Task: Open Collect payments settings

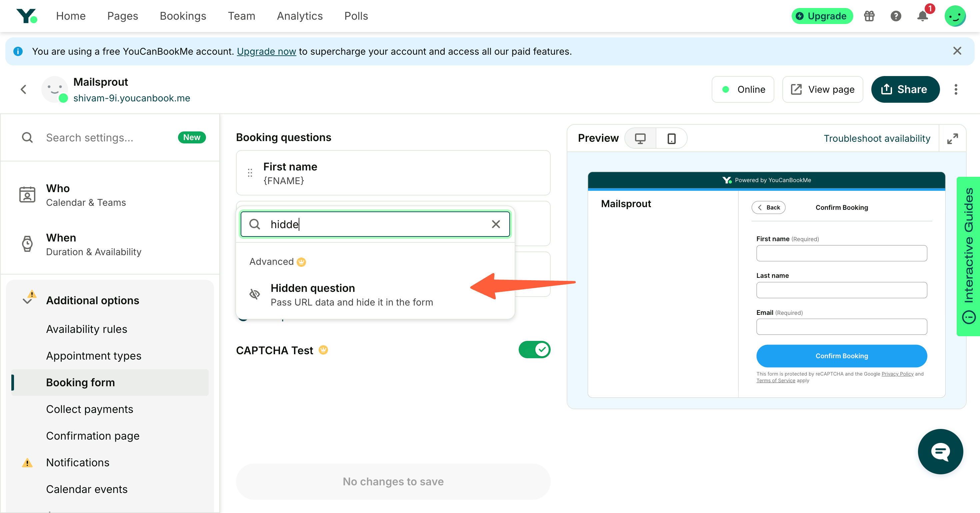Action: pos(89,409)
